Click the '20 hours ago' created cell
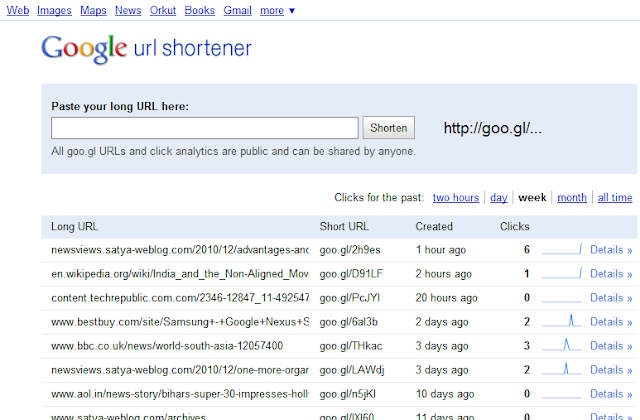640x420 pixels. (447, 298)
